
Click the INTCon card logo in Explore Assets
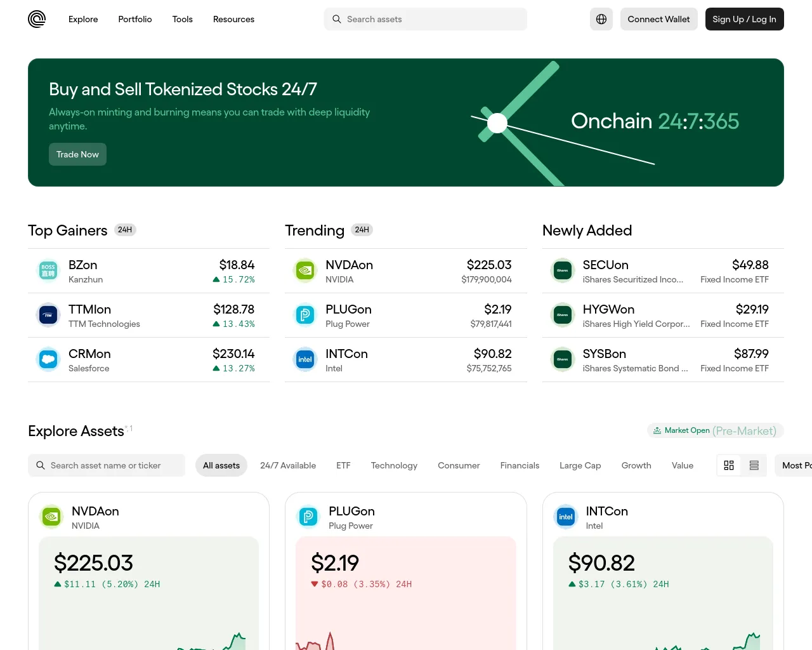coord(566,517)
